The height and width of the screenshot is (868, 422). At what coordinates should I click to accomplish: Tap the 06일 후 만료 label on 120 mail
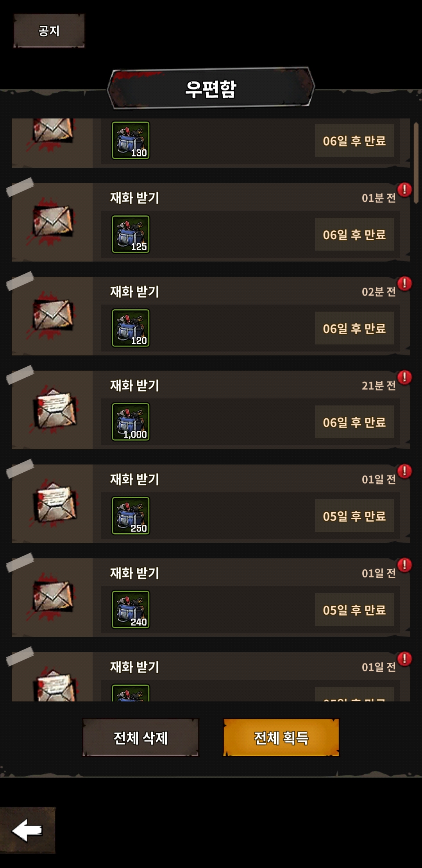(x=354, y=328)
